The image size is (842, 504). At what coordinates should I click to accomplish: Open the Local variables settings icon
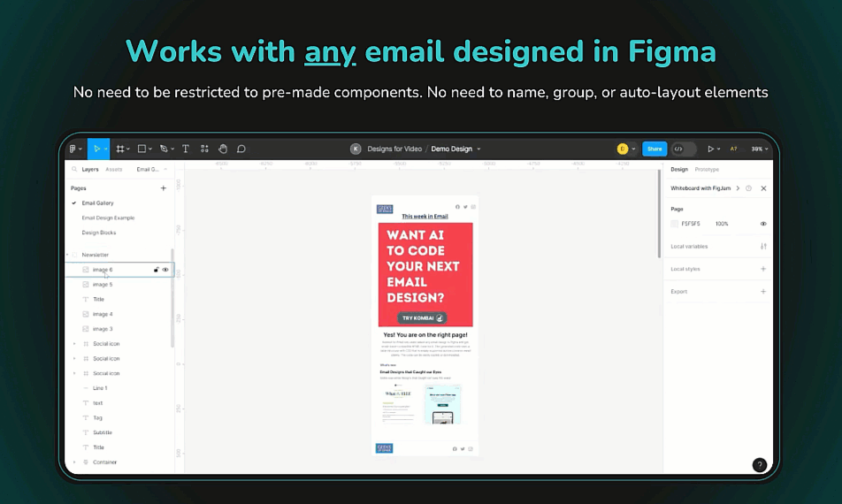tap(763, 247)
